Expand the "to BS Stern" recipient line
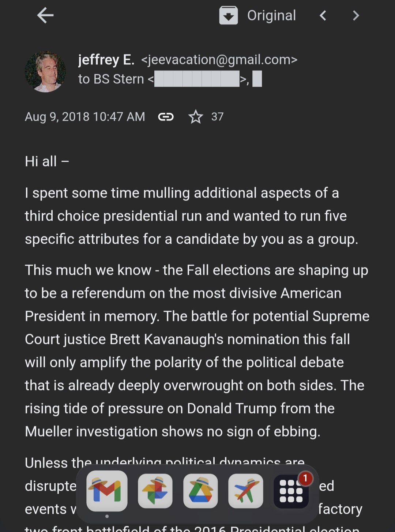 coord(111,79)
